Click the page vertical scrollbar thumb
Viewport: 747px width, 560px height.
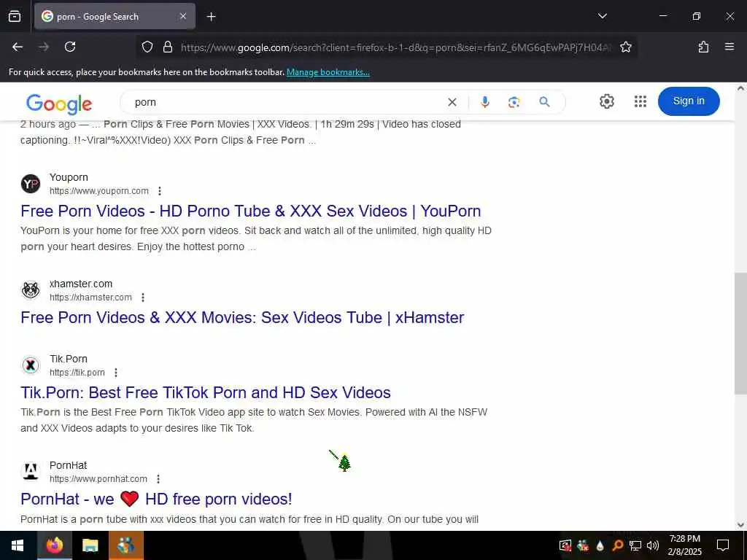740,333
